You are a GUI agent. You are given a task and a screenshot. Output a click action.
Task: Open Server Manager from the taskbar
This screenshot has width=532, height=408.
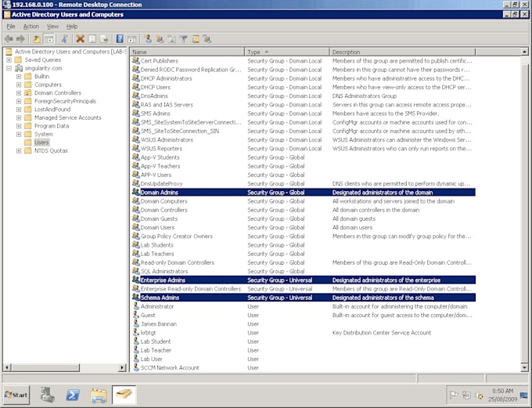pyautogui.click(x=47, y=395)
